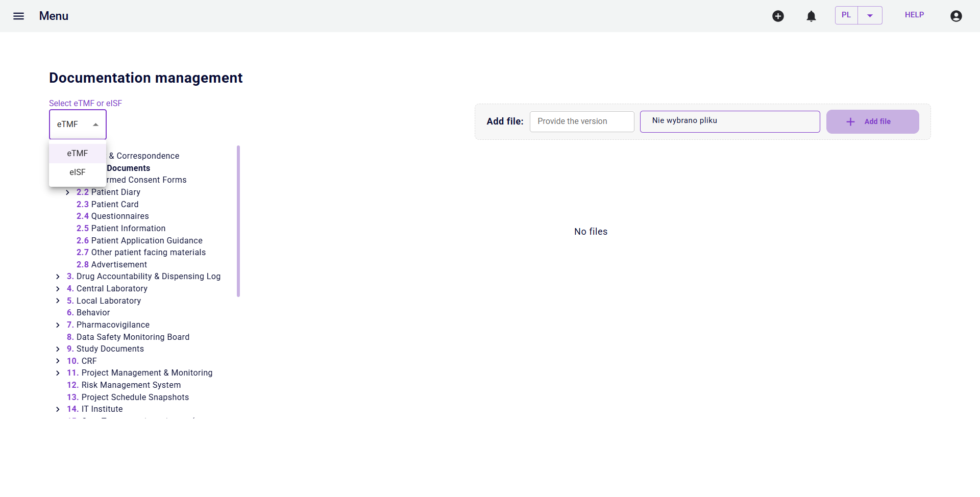The image size is (980, 497).
Task: Click the file chooser field
Action: [730, 121]
